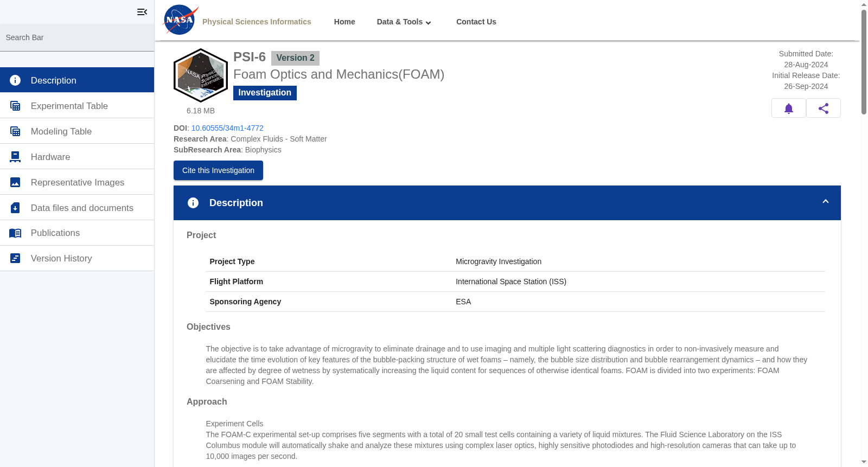This screenshot has width=868, height=467.
Task: Select Description in the sidebar
Action: point(77,80)
